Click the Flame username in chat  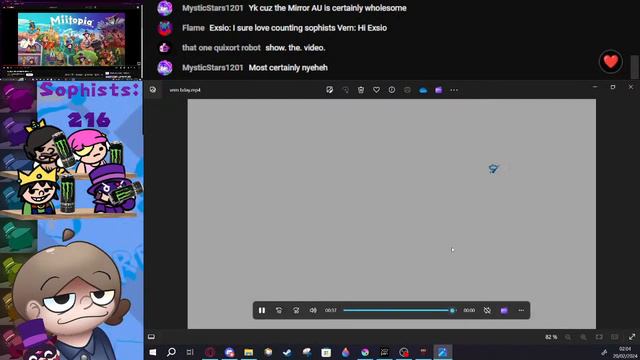point(193,28)
